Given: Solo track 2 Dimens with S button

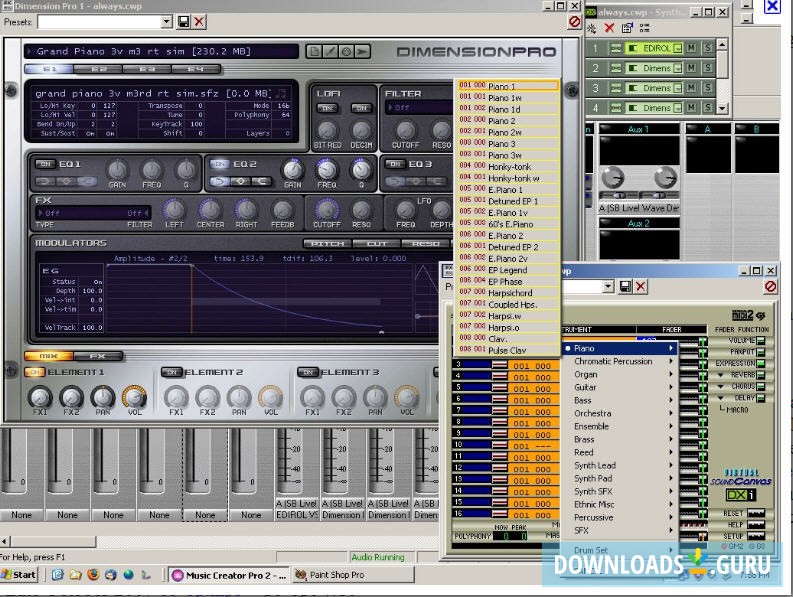Looking at the screenshot, I should pos(708,68).
